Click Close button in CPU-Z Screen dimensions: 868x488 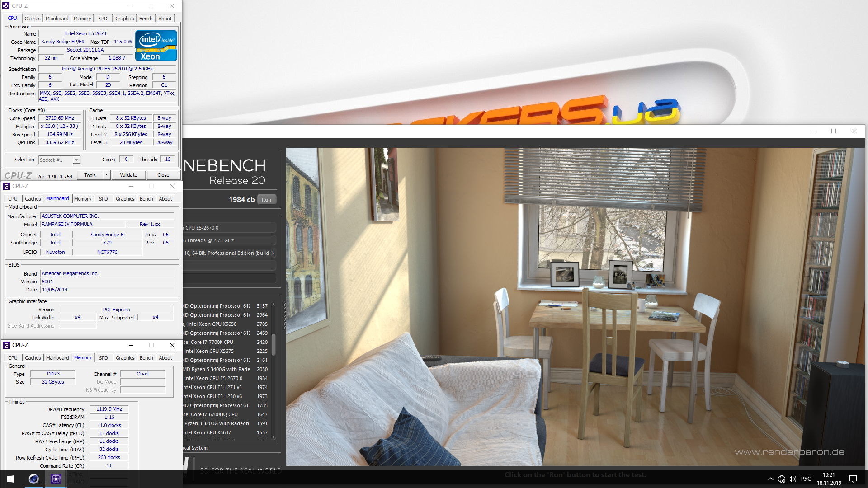(x=163, y=175)
